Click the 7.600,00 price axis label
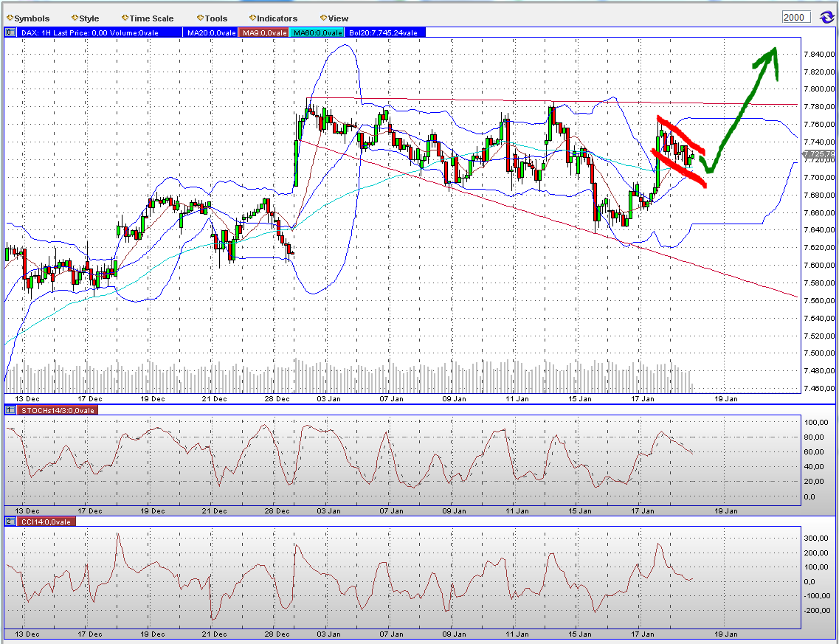The width and height of the screenshot is (839, 644). tap(818, 266)
